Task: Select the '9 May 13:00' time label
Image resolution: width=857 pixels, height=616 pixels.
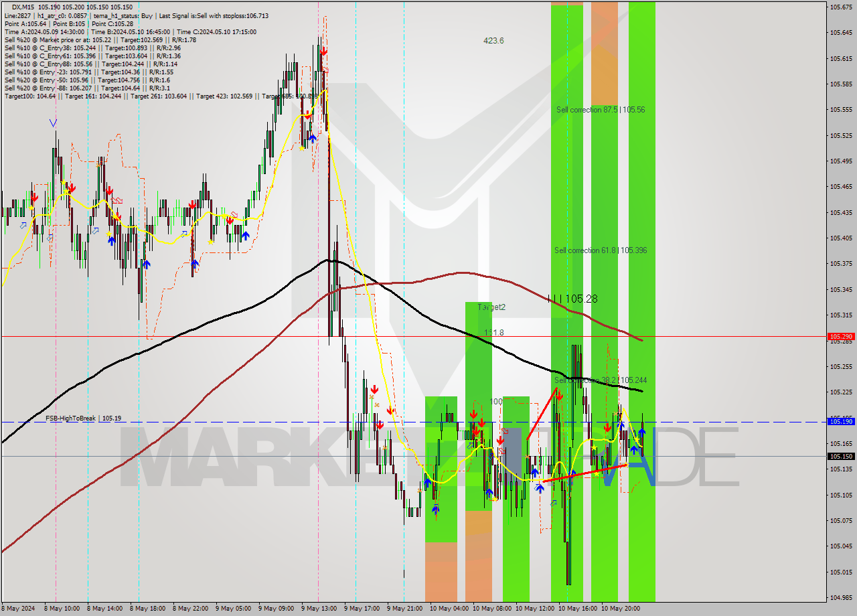Action: tap(319, 609)
